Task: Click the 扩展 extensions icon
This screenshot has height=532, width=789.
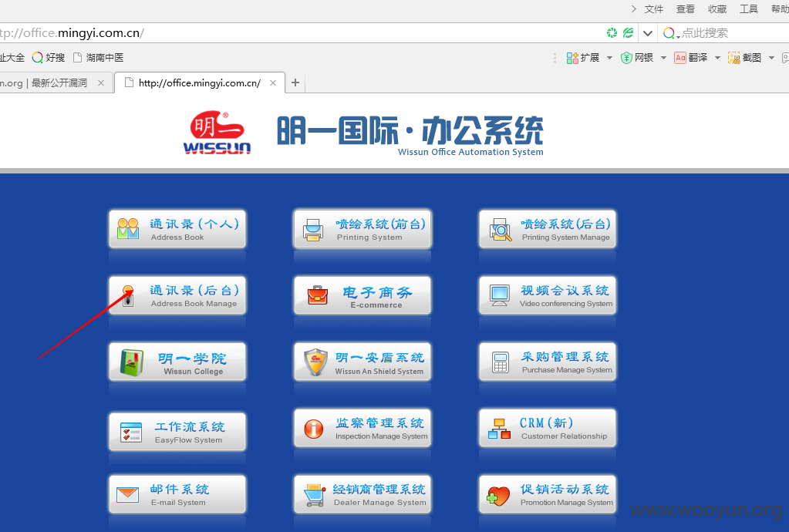Action: click(x=572, y=58)
